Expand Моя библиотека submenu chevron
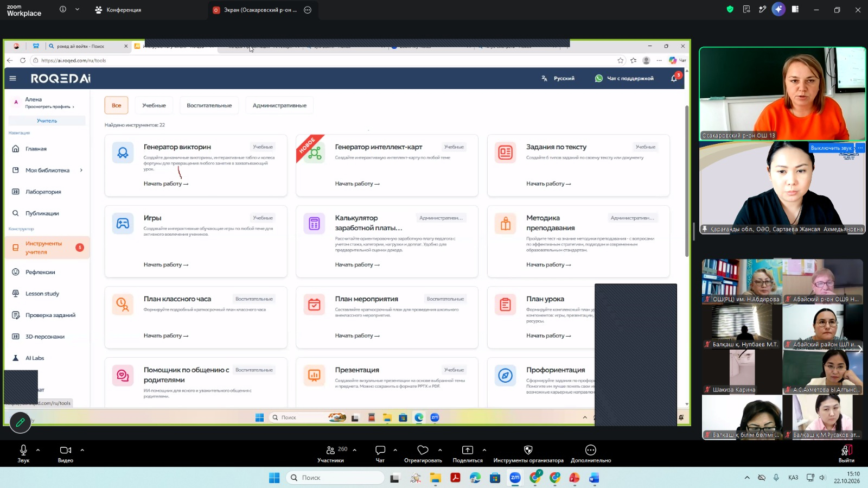 tap(81, 170)
